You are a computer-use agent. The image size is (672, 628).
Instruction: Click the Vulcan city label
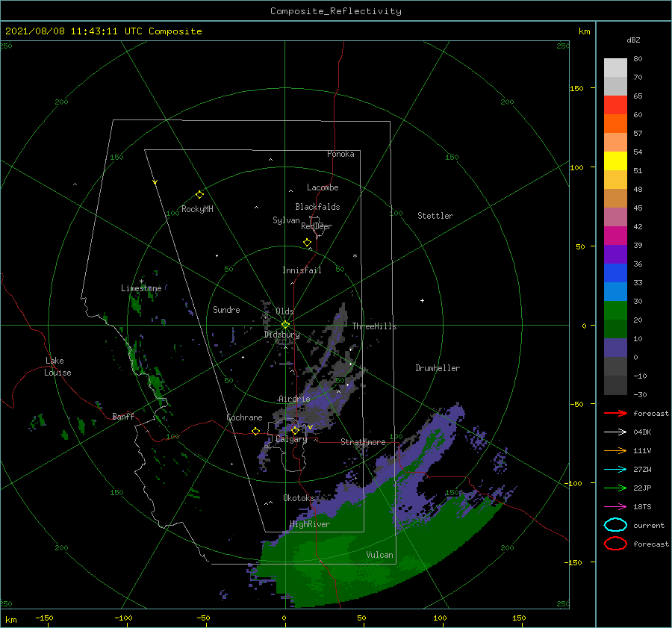tap(380, 555)
